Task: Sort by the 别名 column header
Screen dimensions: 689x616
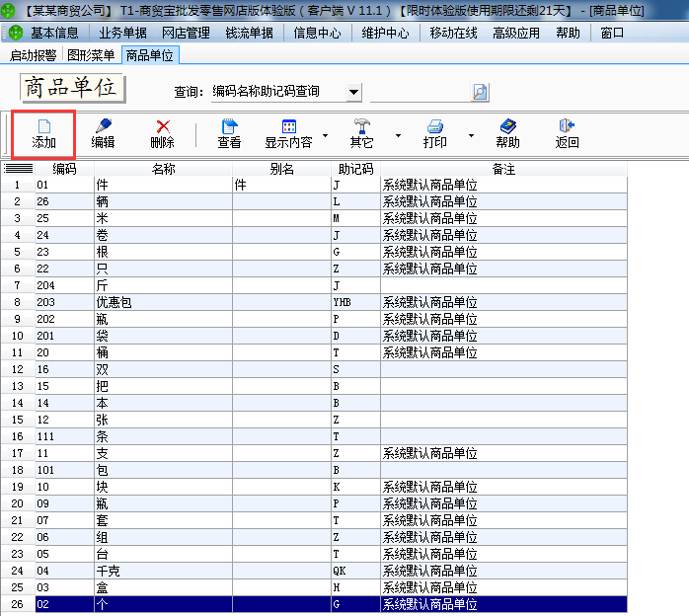Action: [x=281, y=169]
